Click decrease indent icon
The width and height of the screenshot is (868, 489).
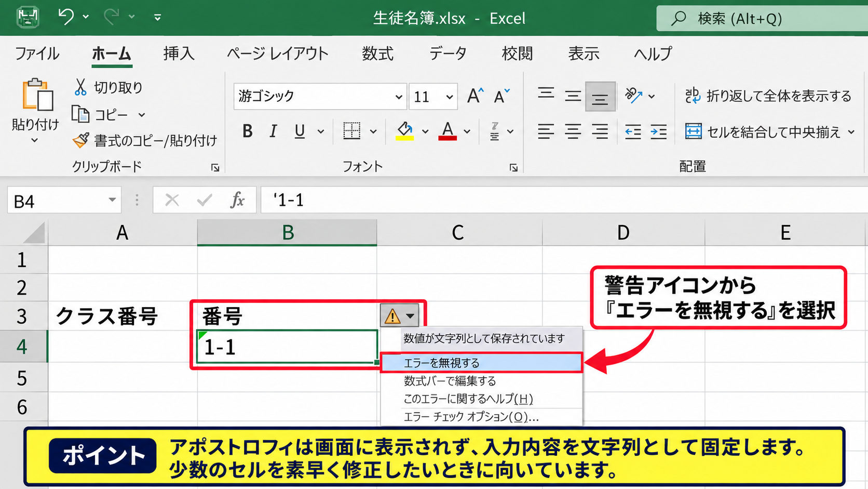pos(633,132)
